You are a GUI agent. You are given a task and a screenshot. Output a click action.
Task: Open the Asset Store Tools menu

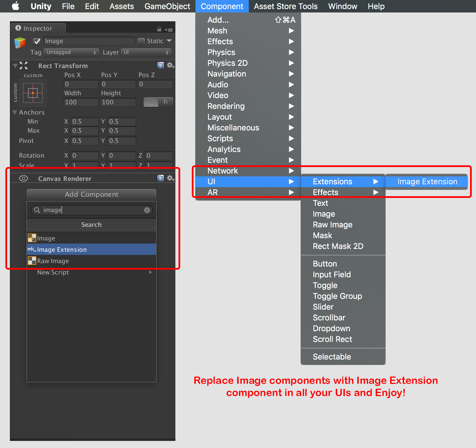pos(286,6)
